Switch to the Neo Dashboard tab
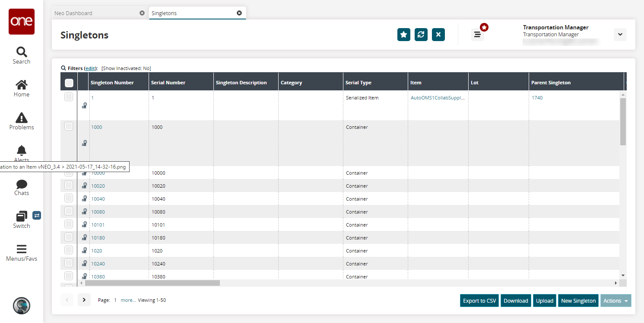The width and height of the screenshot is (644, 323). click(x=73, y=13)
